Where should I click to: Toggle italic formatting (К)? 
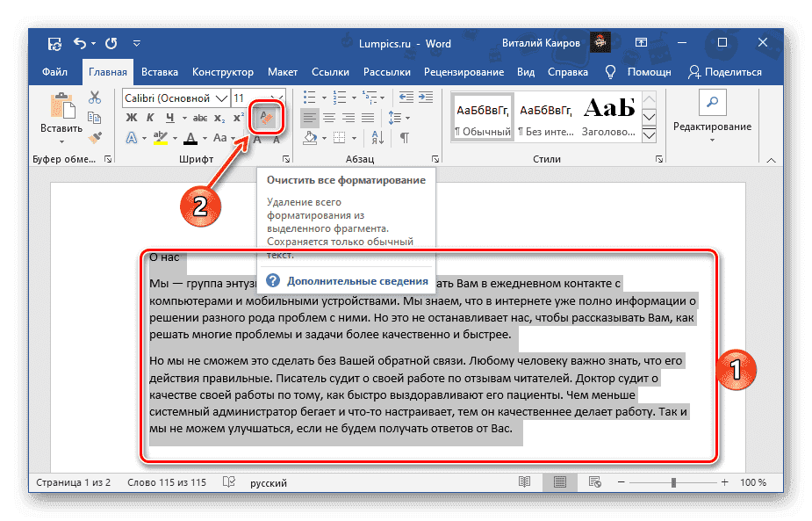tap(149, 117)
